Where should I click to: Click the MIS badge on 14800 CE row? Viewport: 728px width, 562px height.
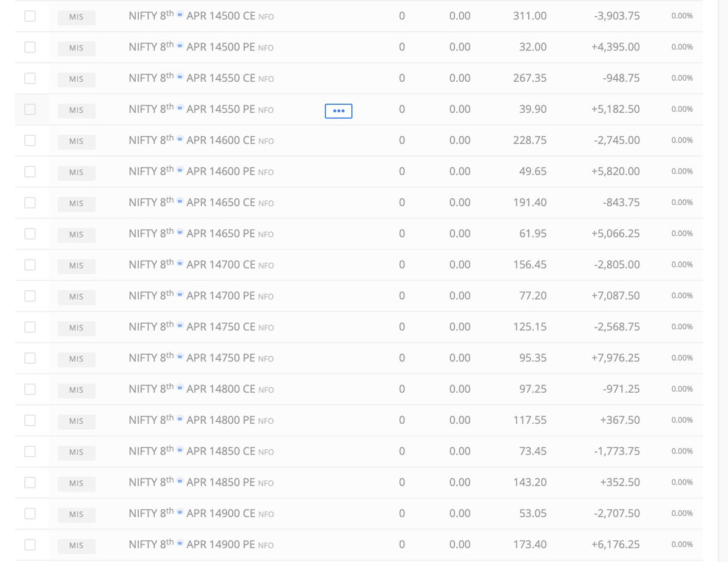(x=76, y=390)
